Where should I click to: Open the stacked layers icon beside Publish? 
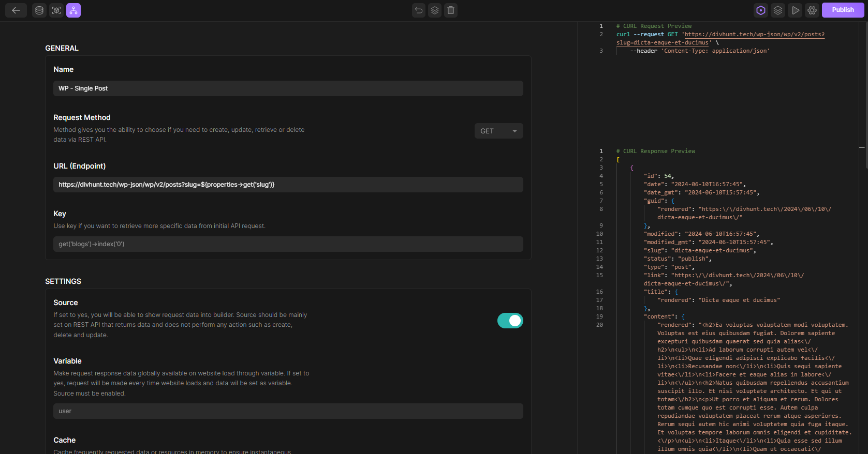[778, 10]
